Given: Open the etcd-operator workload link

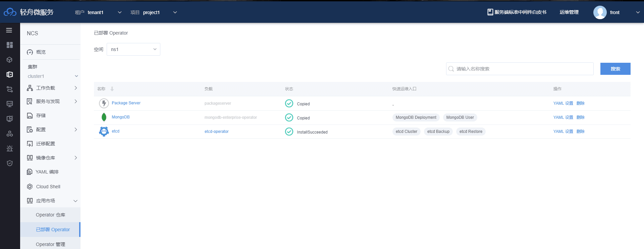Looking at the screenshot, I should pos(216,132).
